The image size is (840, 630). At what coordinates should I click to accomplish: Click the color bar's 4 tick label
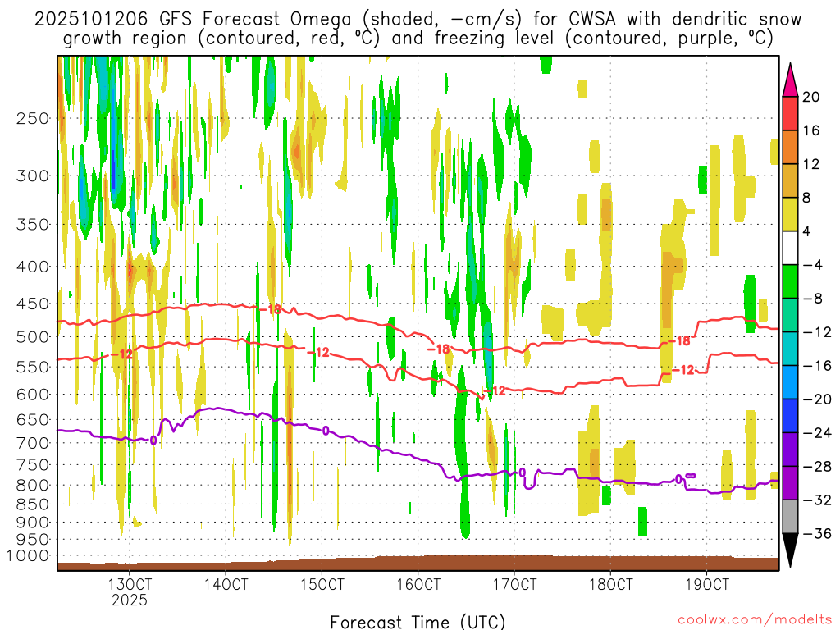click(807, 231)
